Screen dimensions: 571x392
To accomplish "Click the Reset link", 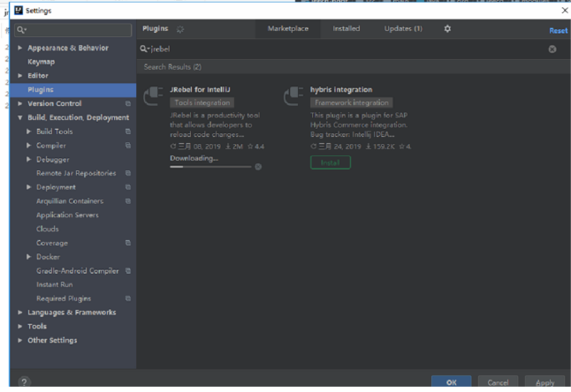I will [559, 31].
